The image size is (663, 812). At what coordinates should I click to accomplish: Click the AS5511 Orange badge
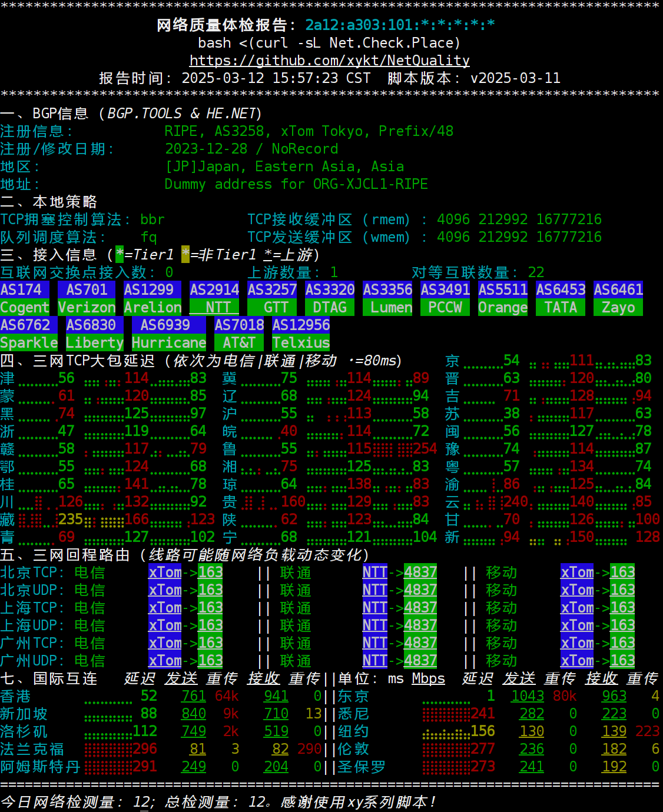(503, 298)
